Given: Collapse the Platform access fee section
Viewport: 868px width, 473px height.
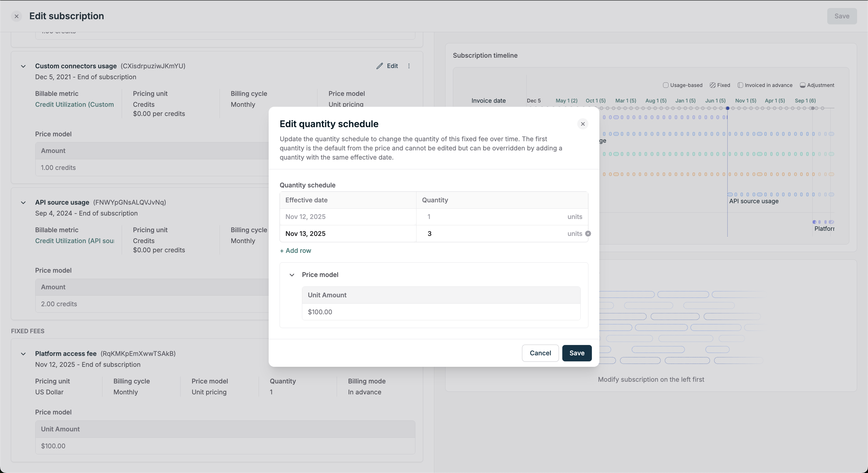Looking at the screenshot, I should (23, 354).
